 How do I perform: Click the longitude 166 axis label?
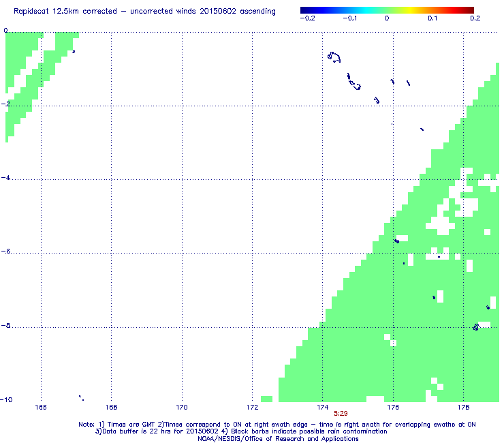point(41,408)
